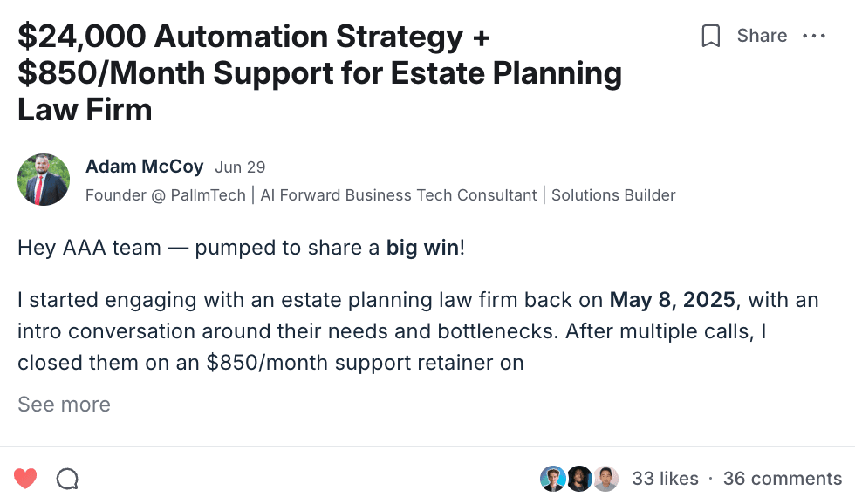
Task: Click the third liker avatar
Action: [x=605, y=478]
